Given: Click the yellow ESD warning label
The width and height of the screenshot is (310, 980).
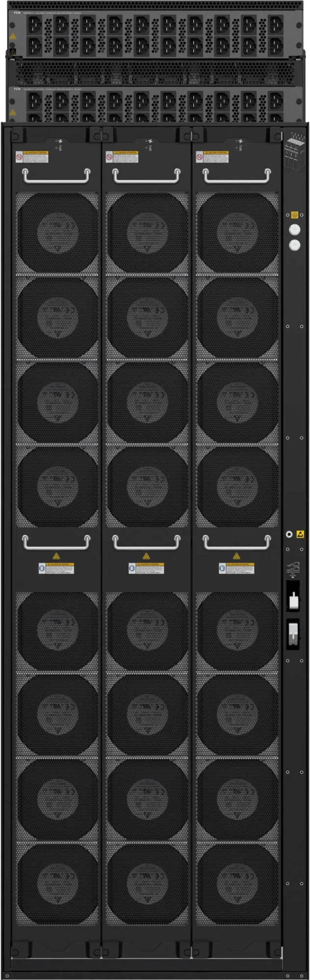Looking at the screenshot, I should pos(300,535).
